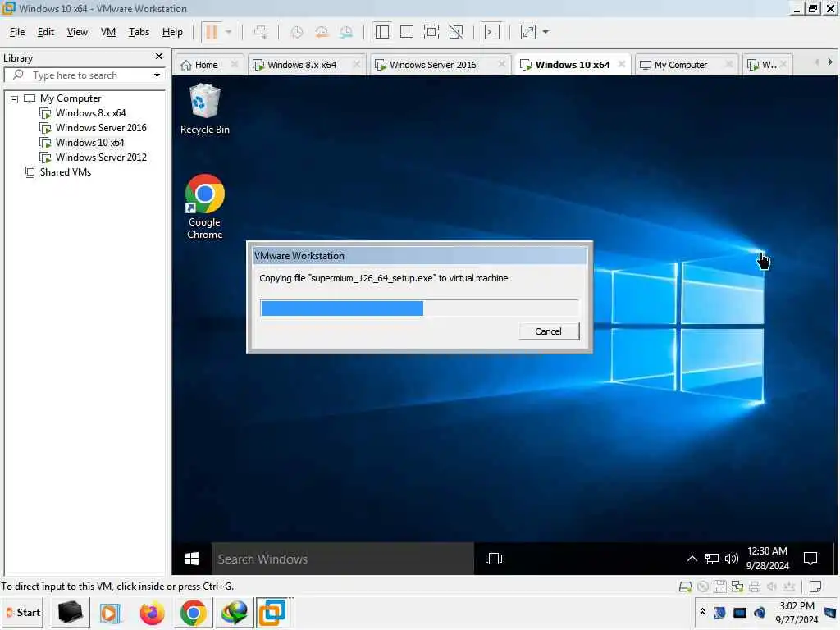This screenshot has width=840, height=630.
Task: Open the Snapshot Manager icon
Action: tap(346, 32)
